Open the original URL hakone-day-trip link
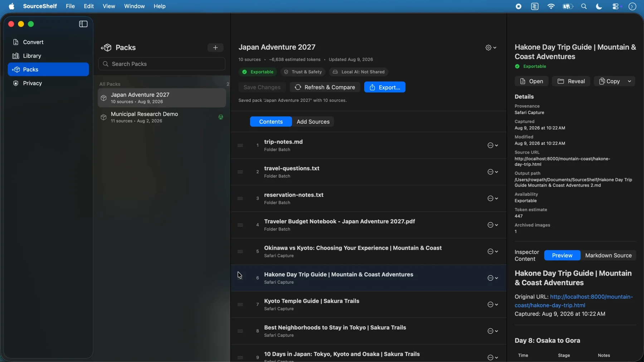Viewport: 644px width, 362px height. [574, 301]
